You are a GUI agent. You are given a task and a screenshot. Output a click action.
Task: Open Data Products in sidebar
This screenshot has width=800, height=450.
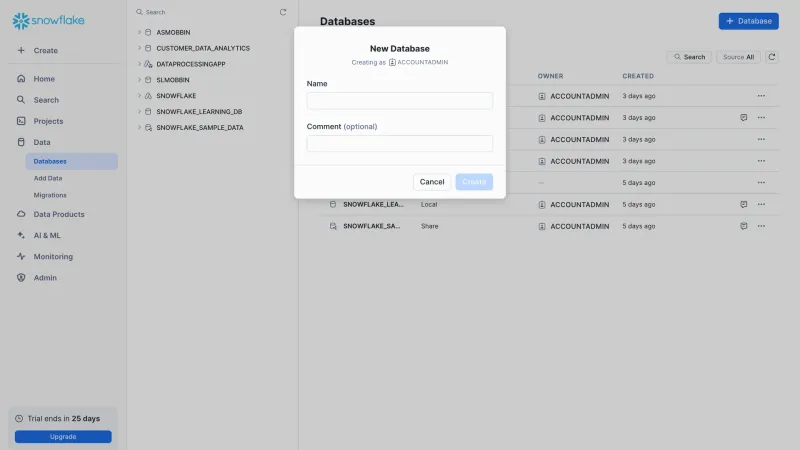59,214
